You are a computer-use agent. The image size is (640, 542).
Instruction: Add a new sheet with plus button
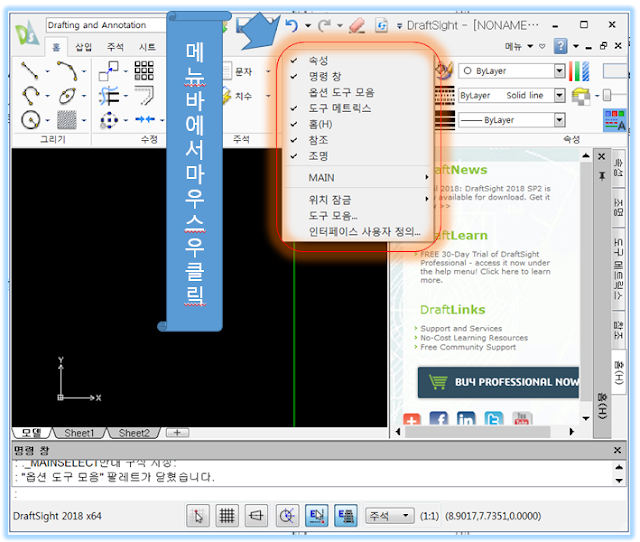pos(178,433)
